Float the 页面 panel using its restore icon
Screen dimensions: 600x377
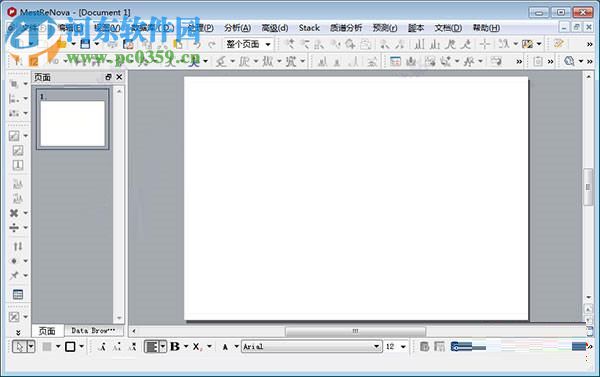click(x=108, y=77)
